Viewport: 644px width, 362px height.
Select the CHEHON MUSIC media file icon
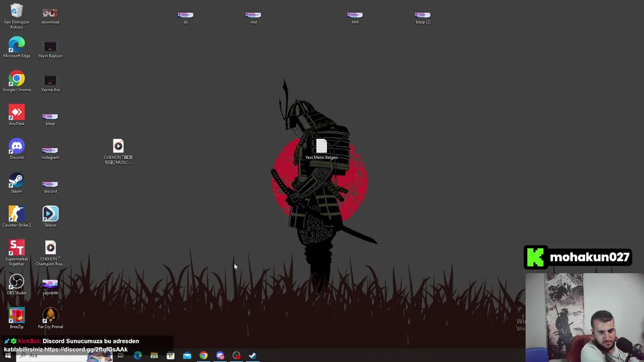pos(118,152)
